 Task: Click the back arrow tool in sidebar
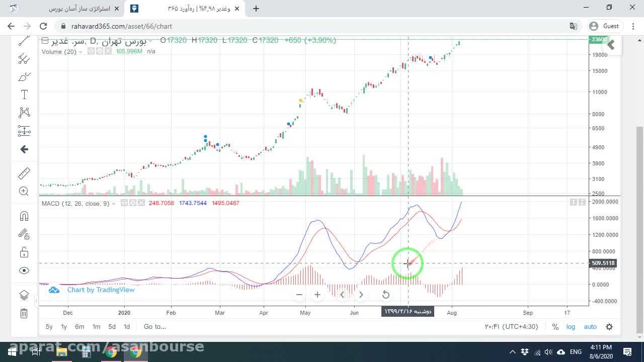(24, 149)
